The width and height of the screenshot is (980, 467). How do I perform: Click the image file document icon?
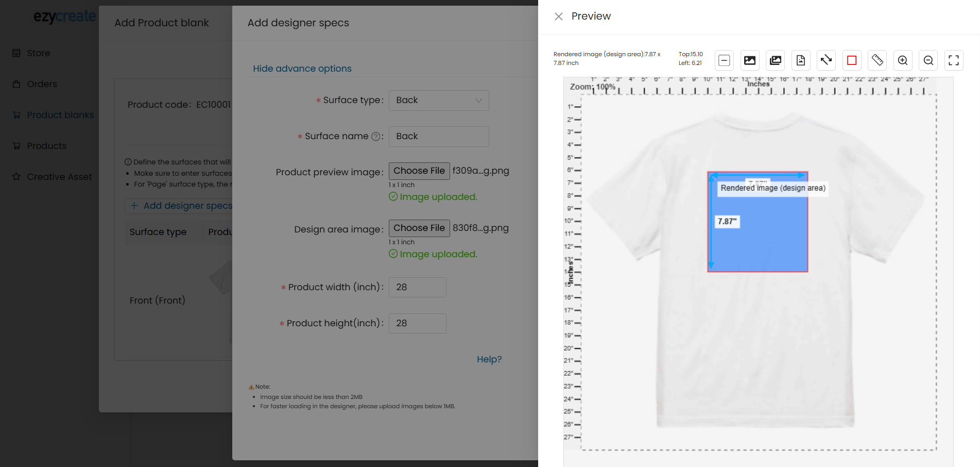(800, 60)
